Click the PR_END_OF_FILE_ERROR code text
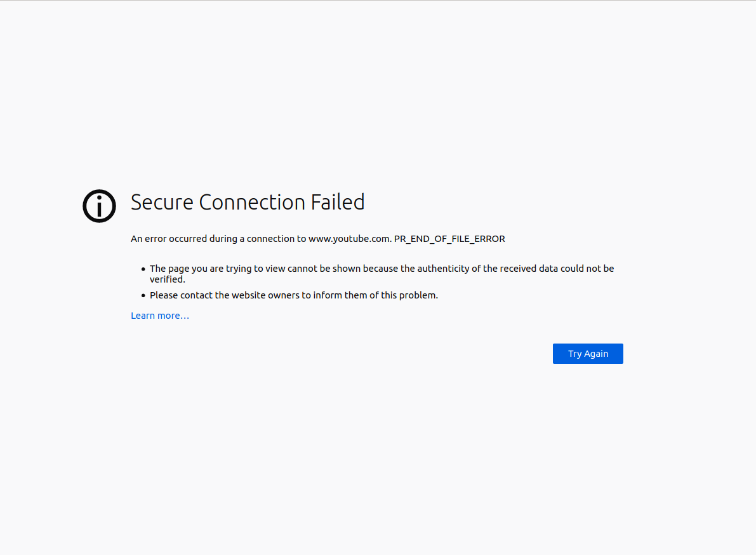The image size is (756, 555). pyautogui.click(x=449, y=239)
